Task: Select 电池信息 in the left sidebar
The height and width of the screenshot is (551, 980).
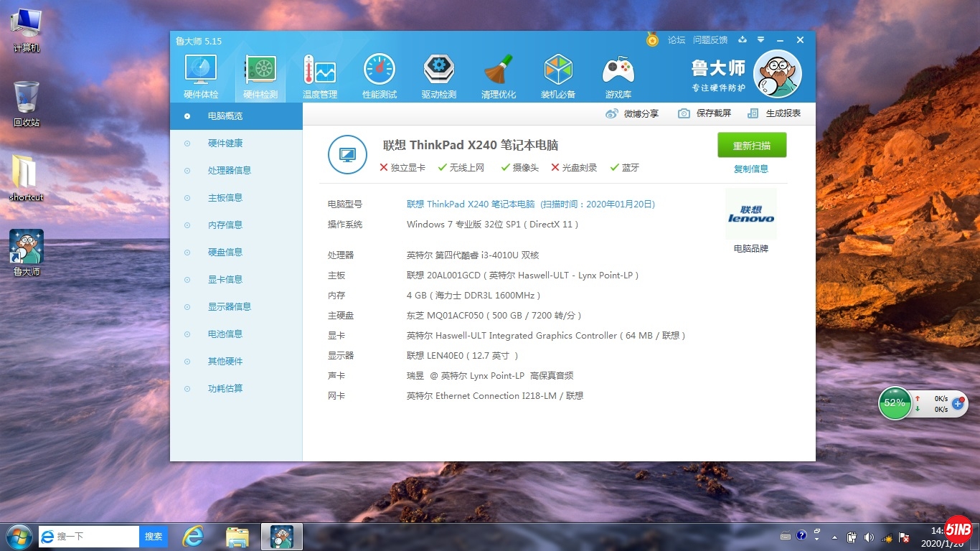Action: pyautogui.click(x=225, y=334)
